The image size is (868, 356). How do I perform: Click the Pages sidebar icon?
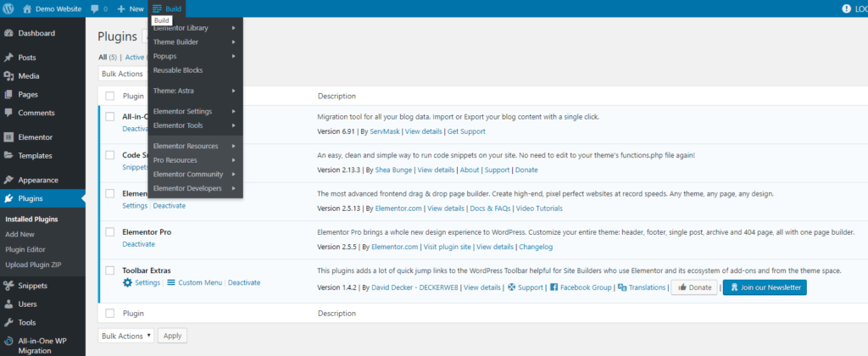click(x=8, y=95)
